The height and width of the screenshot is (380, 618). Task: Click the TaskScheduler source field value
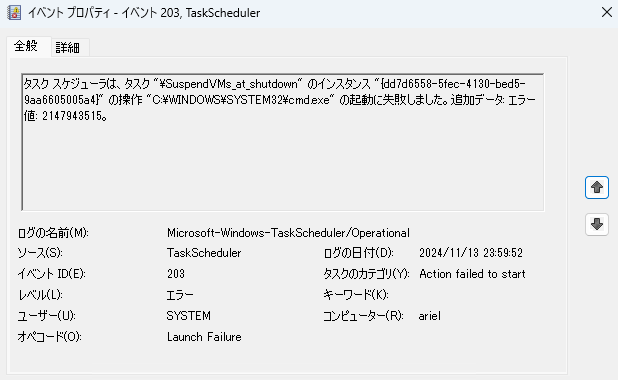204,253
